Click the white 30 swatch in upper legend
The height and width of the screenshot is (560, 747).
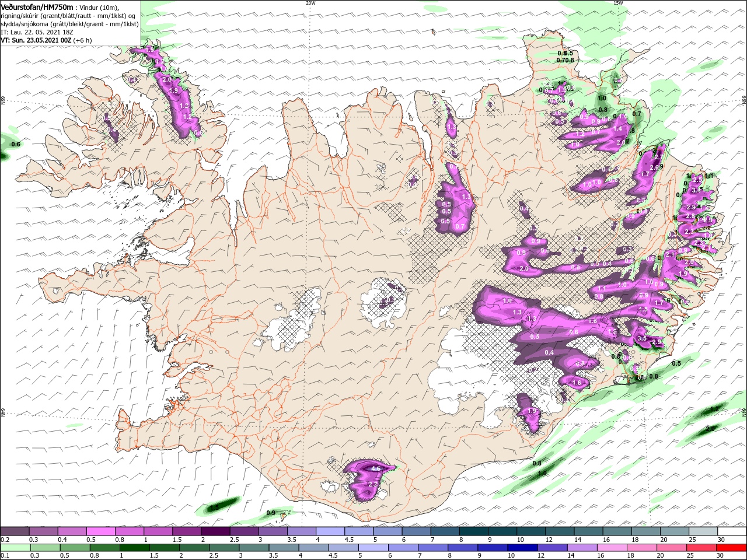[732, 531]
